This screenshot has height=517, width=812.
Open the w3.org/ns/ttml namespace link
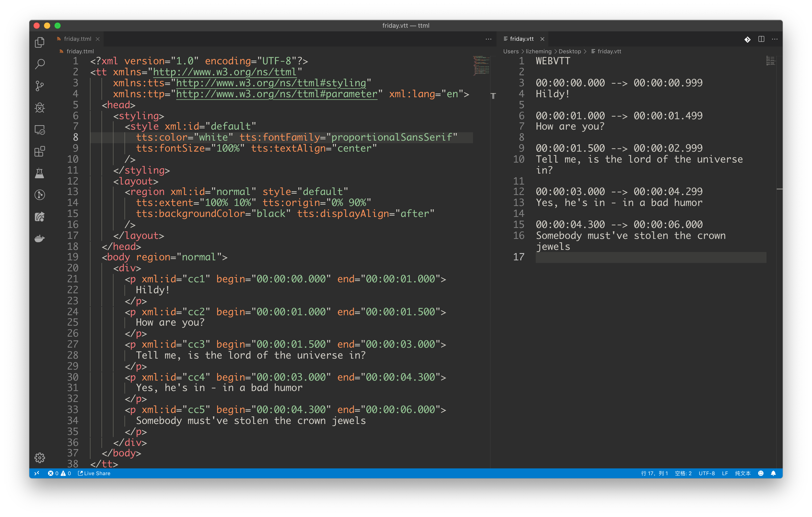click(x=224, y=72)
